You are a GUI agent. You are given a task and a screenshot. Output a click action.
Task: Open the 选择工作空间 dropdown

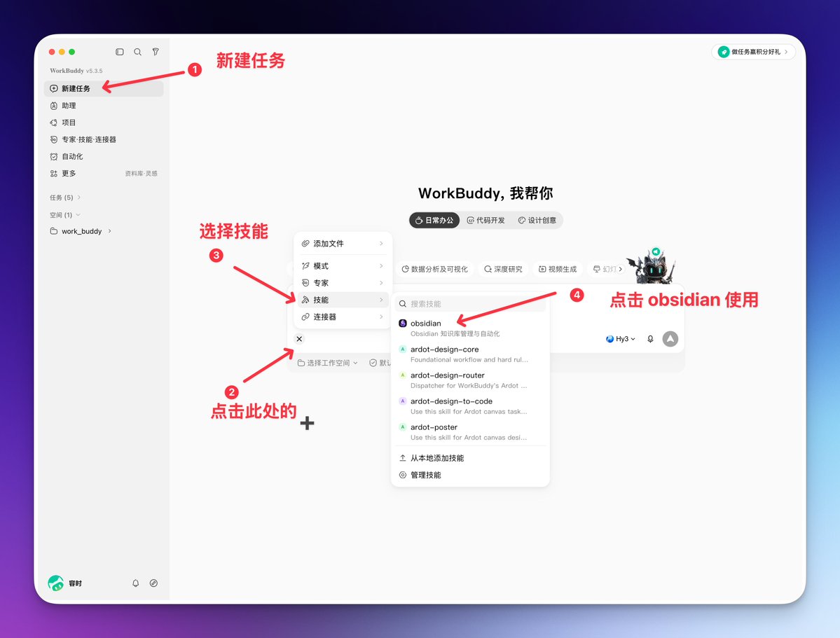click(328, 363)
